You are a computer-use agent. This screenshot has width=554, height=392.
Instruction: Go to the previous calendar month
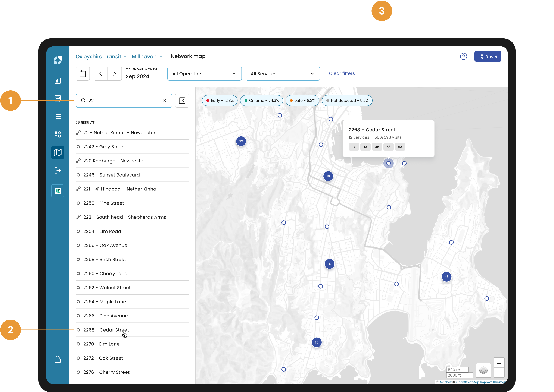tap(101, 74)
